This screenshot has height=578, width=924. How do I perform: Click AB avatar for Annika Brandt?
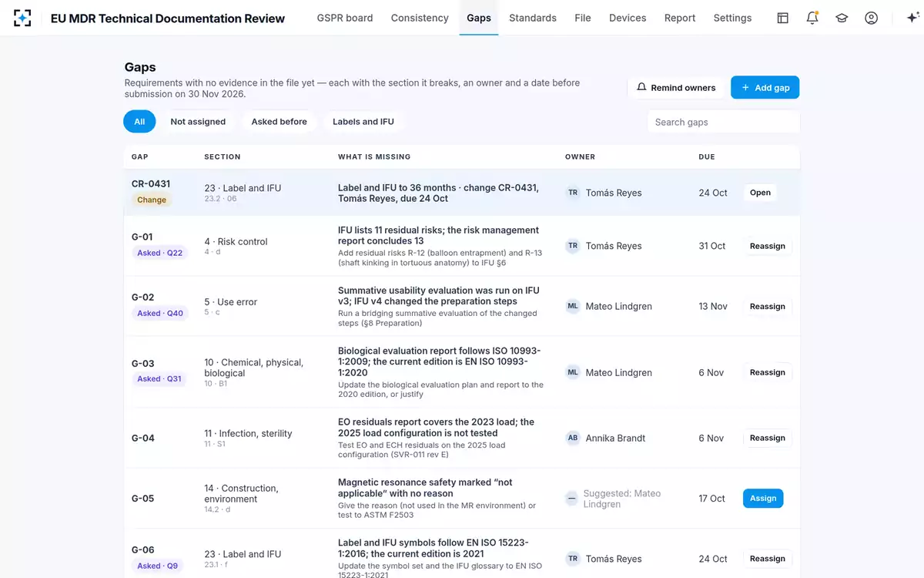(x=573, y=438)
